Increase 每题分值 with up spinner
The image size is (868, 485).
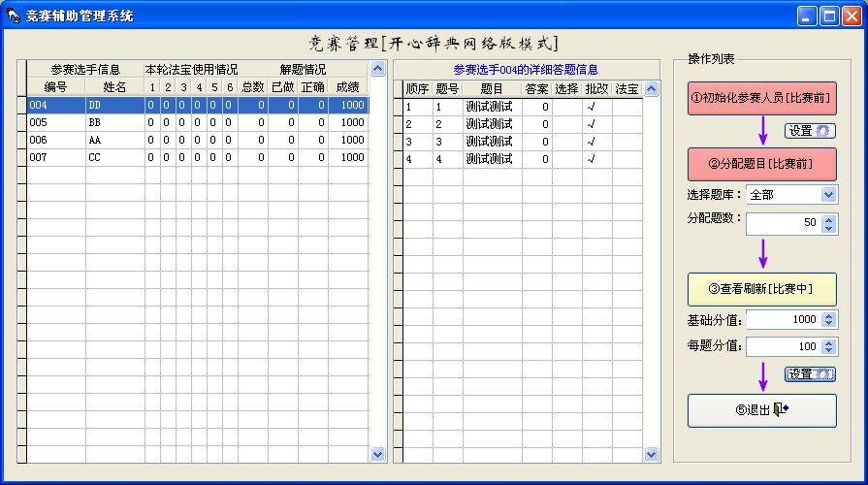(828, 343)
